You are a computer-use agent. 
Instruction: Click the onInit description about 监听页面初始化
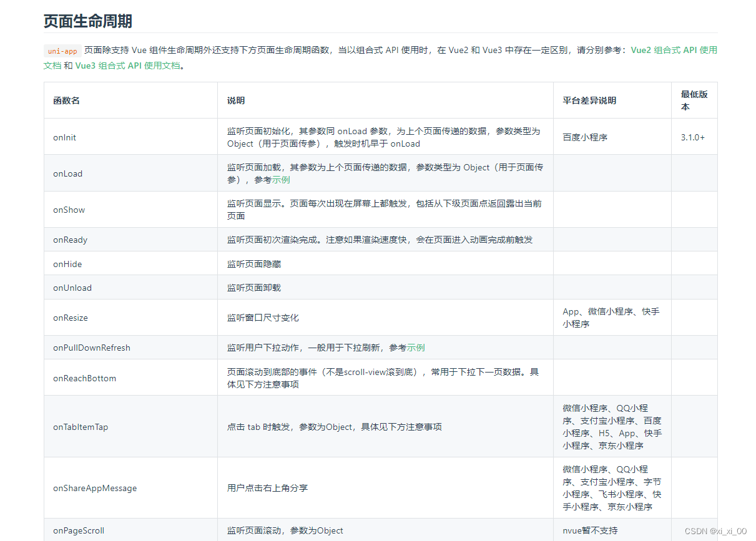384,137
